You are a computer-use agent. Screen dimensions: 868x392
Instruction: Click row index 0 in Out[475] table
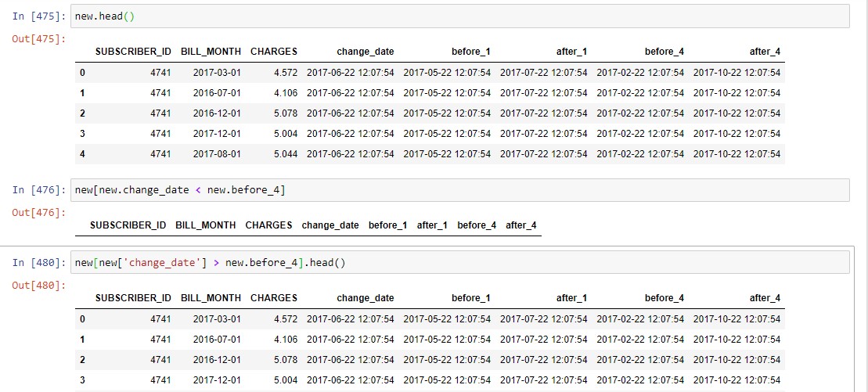tap(82, 73)
